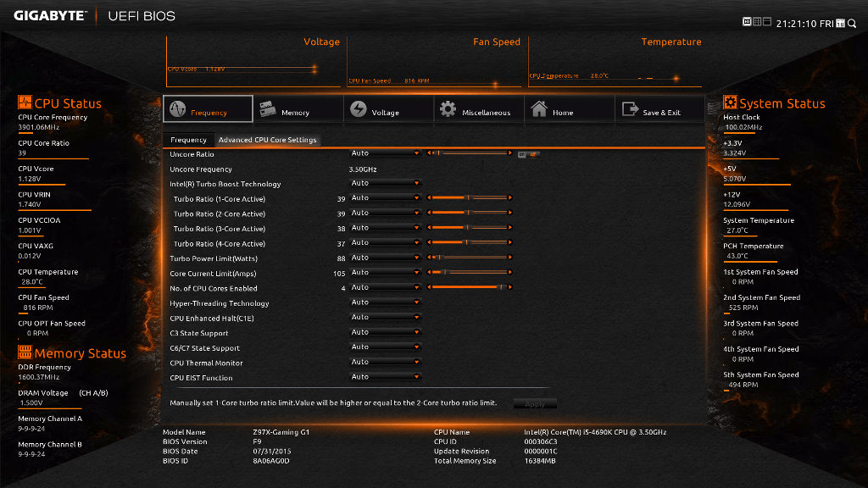Switch to the Frequency sub-tab
This screenshot has height=488, width=868.
coord(188,140)
